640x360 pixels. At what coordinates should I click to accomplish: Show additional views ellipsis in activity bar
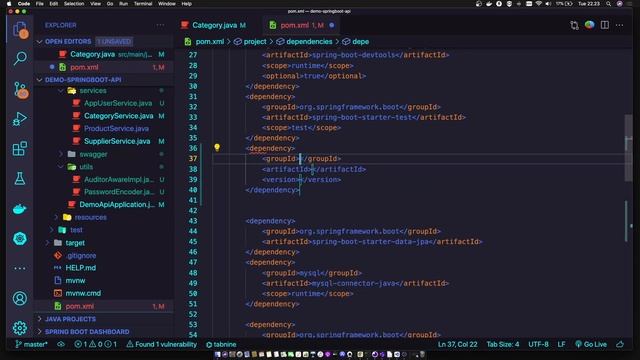(x=20, y=268)
